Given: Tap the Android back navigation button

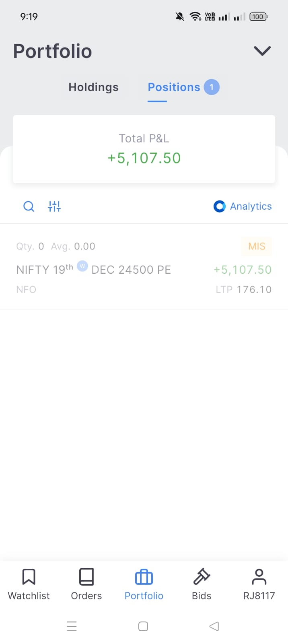Looking at the screenshot, I should pos(214,626).
